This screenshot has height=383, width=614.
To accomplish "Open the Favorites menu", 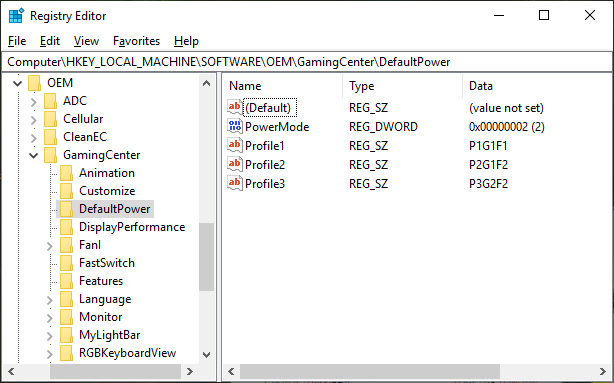I will [x=136, y=41].
